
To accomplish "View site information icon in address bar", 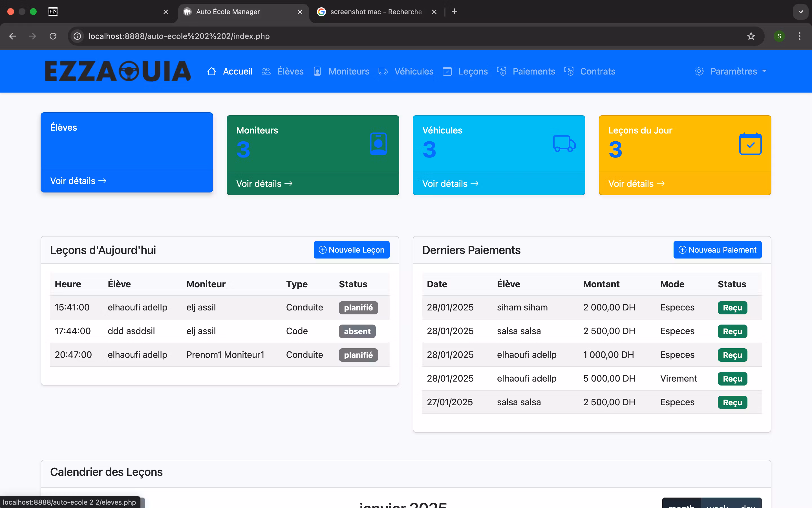I will (x=77, y=36).
